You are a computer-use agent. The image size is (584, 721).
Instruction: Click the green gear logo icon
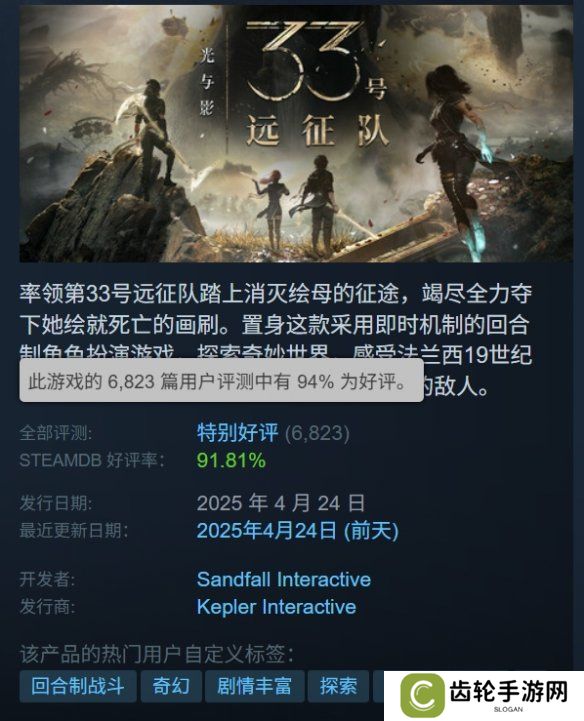(421, 696)
